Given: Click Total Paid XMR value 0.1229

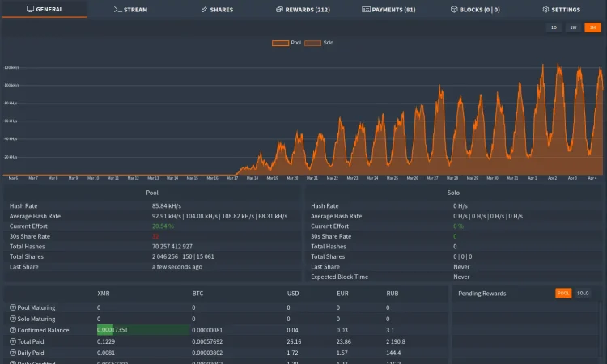Looking at the screenshot, I should (106, 341).
